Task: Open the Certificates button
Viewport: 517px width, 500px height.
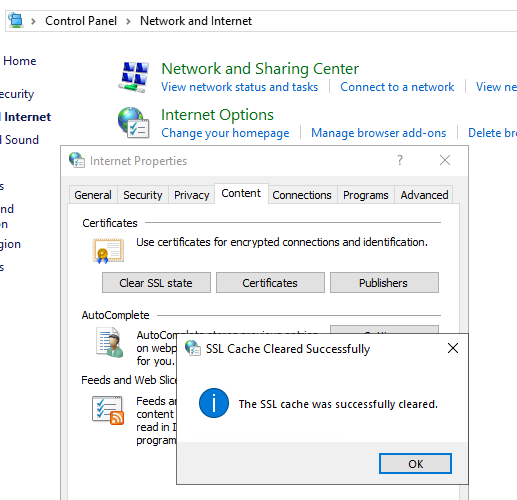Action: (270, 283)
